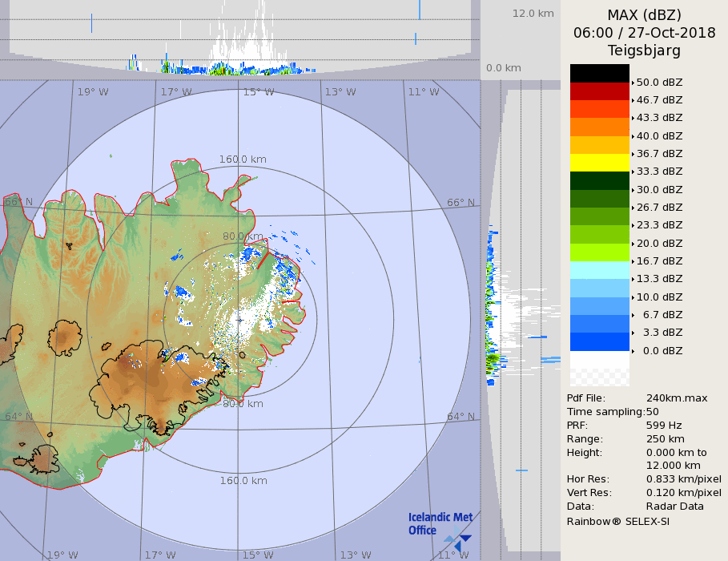
Task: Select the orange 40.0 dBZ legend color
Action: point(599,127)
